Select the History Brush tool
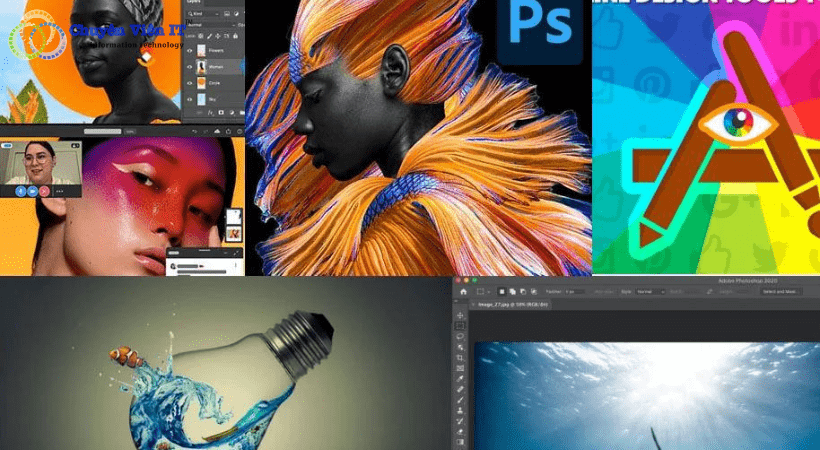The image size is (820, 450). (460, 421)
